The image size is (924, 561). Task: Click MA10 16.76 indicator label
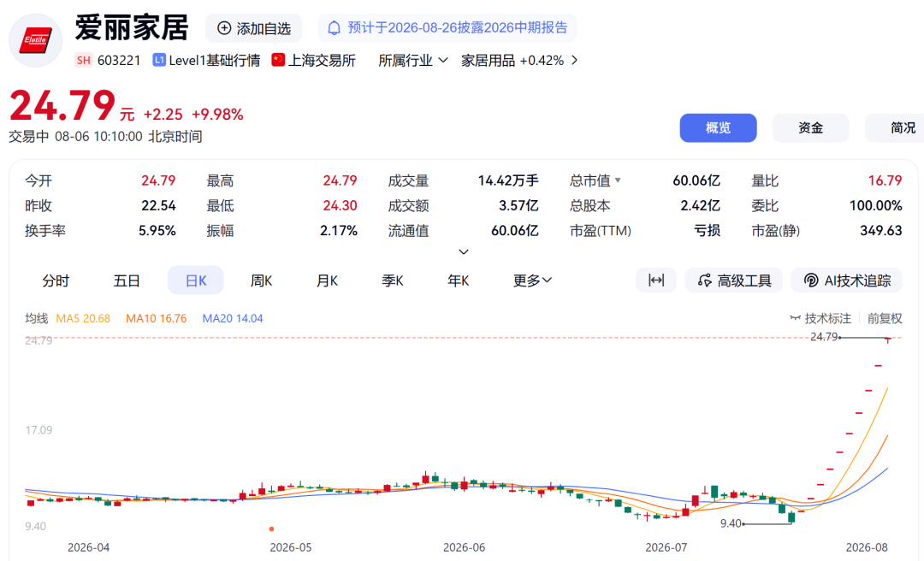(157, 318)
